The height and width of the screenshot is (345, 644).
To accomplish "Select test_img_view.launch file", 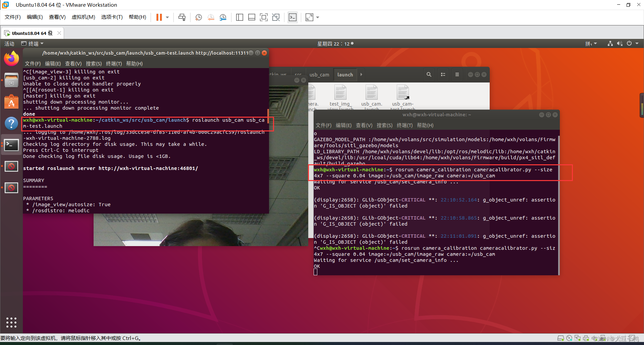I will point(340,97).
